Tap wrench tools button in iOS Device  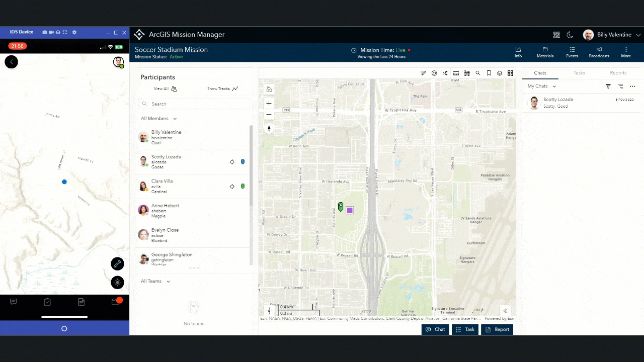point(117,263)
